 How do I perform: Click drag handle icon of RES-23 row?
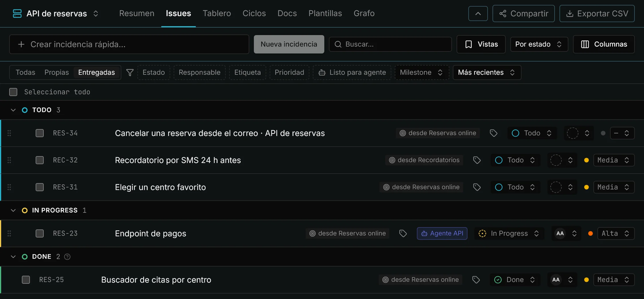(9, 233)
